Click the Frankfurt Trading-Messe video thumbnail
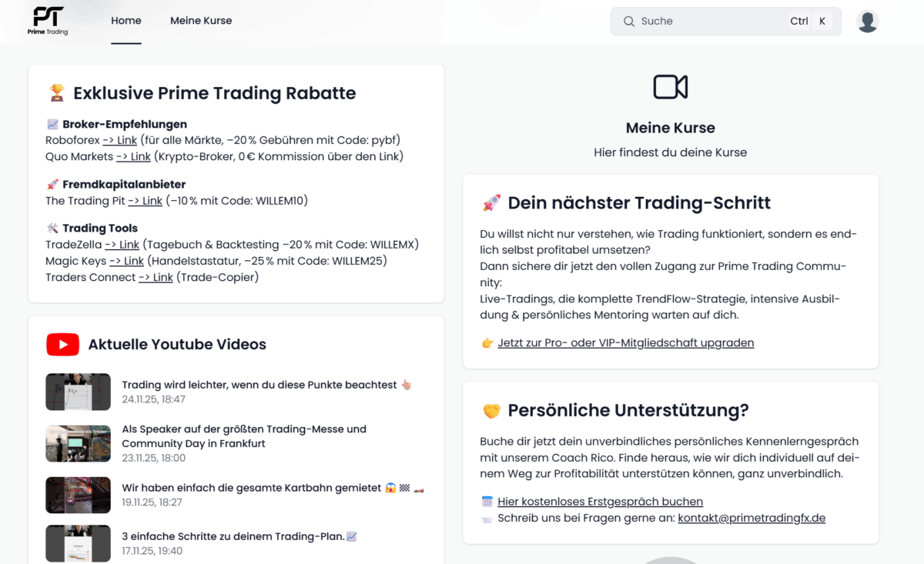924x564 pixels. pyautogui.click(x=78, y=444)
